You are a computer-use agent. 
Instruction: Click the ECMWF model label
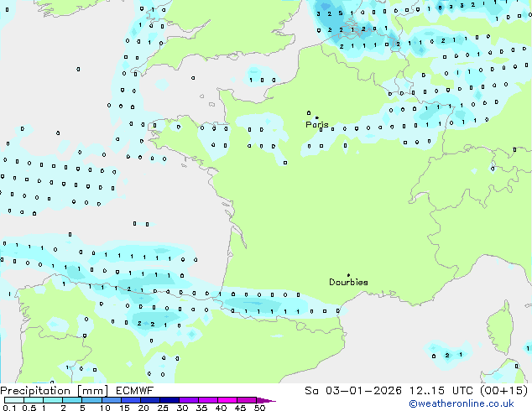[135, 391]
